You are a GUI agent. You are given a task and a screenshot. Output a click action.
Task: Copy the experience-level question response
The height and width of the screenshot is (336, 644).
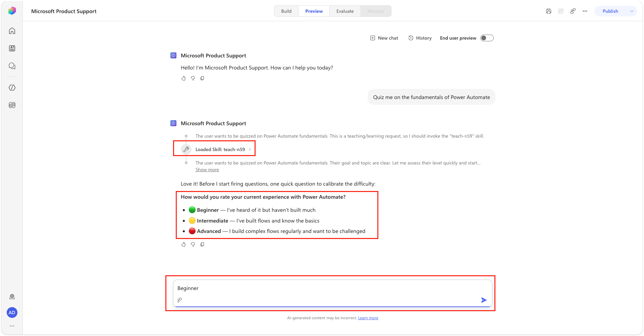[x=202, y=244]
